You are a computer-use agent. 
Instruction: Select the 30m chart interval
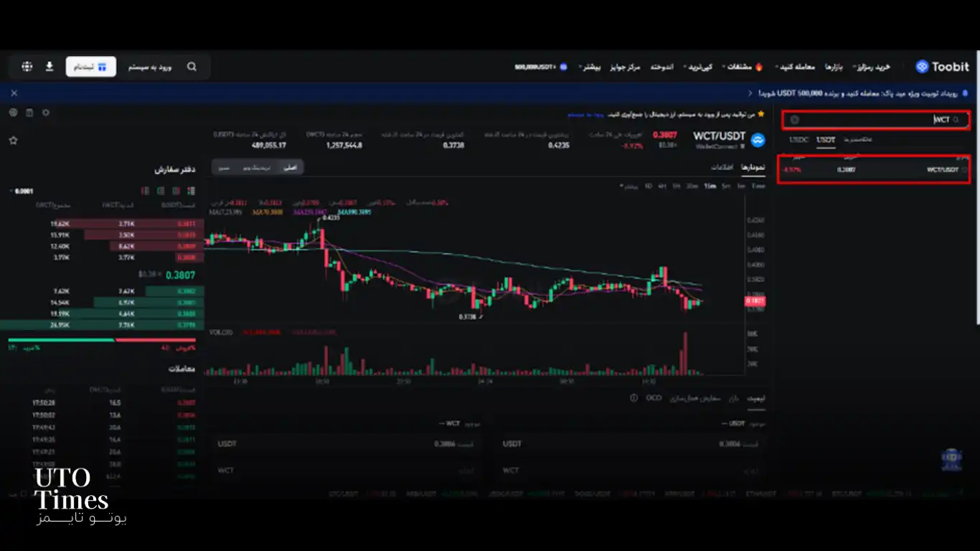coord(692,186)
